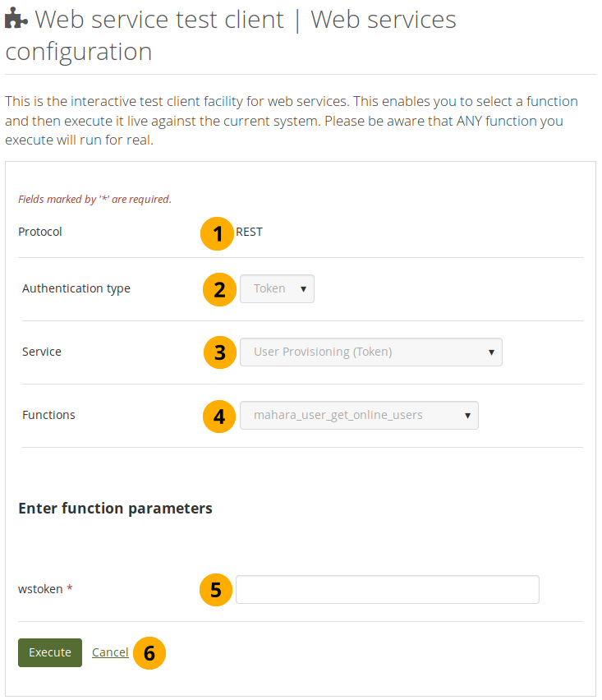The height and width of the screenshot is (700, 602).
Task: Click the orange number 1 badge
Action: tap(218, 233)
